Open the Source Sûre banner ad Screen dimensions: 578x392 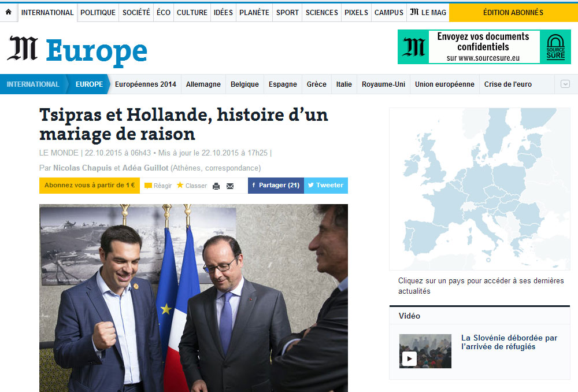[x=484, y=47]
